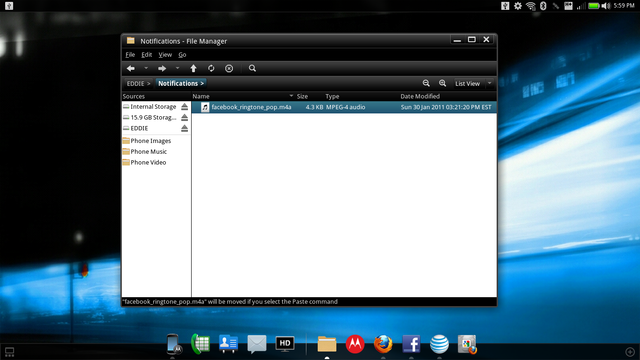Eject the 15.9 GB Storage volume
Image resolution: width=640 pixels, height=360 pixels.
point(184,118)
